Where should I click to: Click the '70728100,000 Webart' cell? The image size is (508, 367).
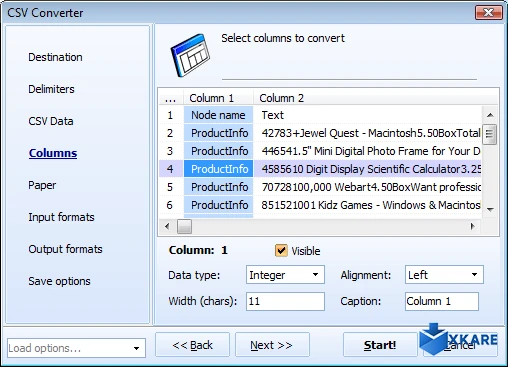pos(367,187)
